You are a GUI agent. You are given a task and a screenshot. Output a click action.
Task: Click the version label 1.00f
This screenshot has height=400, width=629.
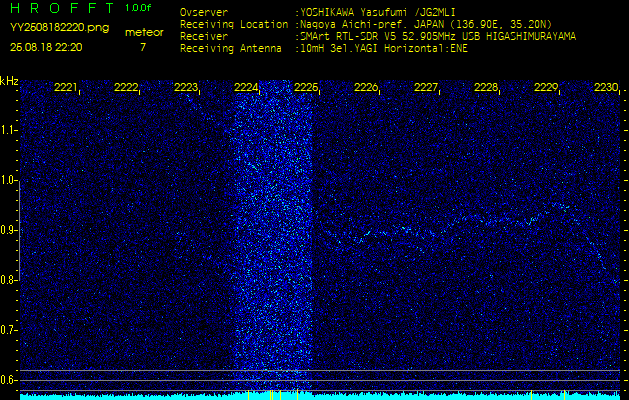[138, 8]
